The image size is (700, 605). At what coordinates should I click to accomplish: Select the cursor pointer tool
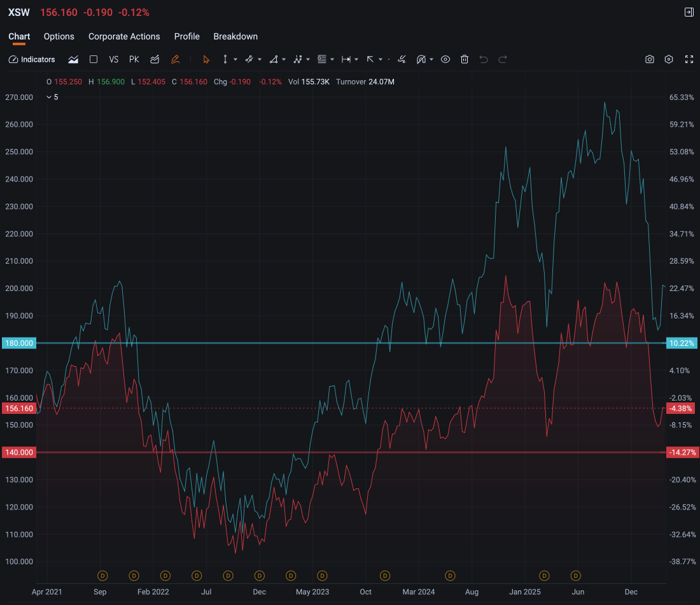tap(206, 59)
